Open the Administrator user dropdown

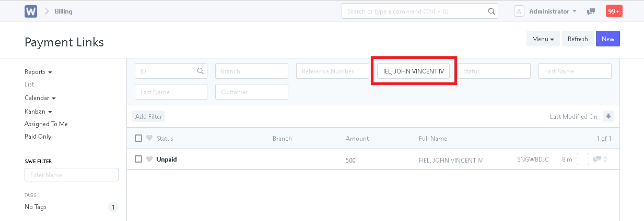[553, 11]
